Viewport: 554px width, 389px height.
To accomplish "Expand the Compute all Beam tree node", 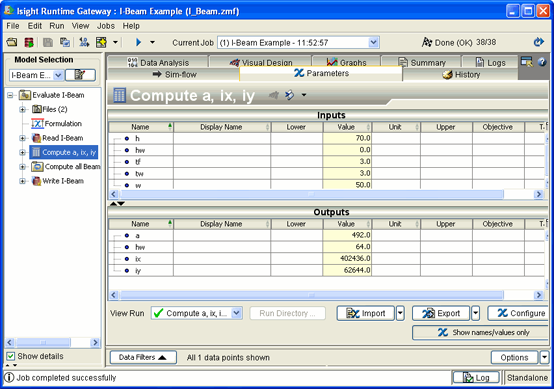I will coord(22,167).
